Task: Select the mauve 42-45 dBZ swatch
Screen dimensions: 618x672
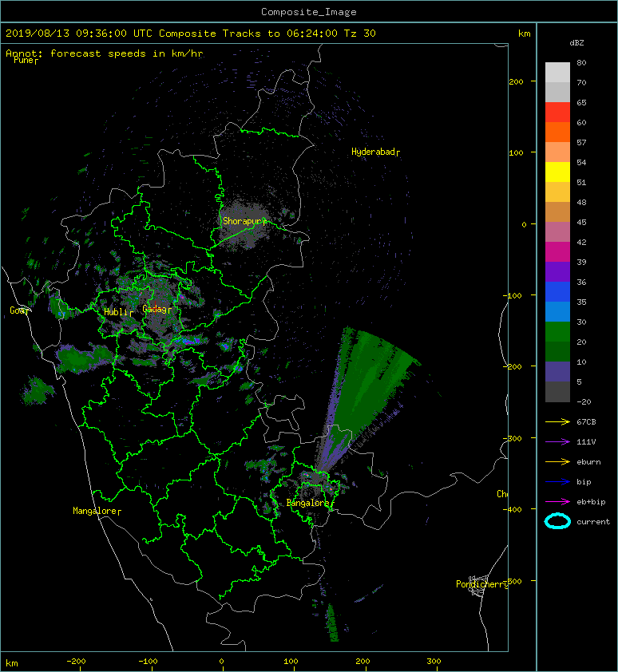Action: pos(557,232)
